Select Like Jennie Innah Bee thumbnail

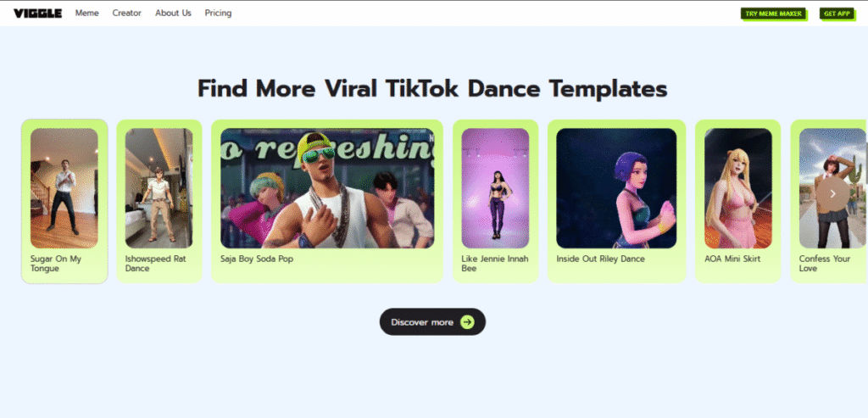pyautogui.click(x=495, y=188)
